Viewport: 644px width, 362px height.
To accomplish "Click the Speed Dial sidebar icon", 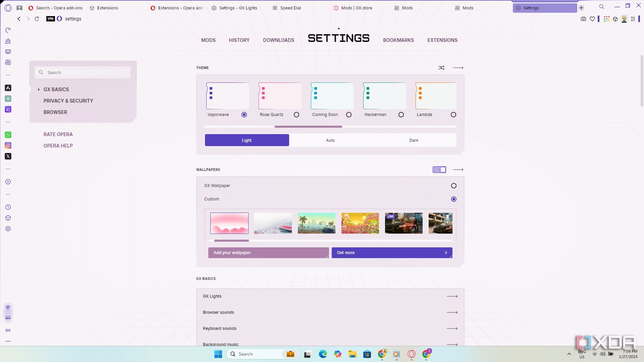I will pyautogui.click(x=8, y=30).
